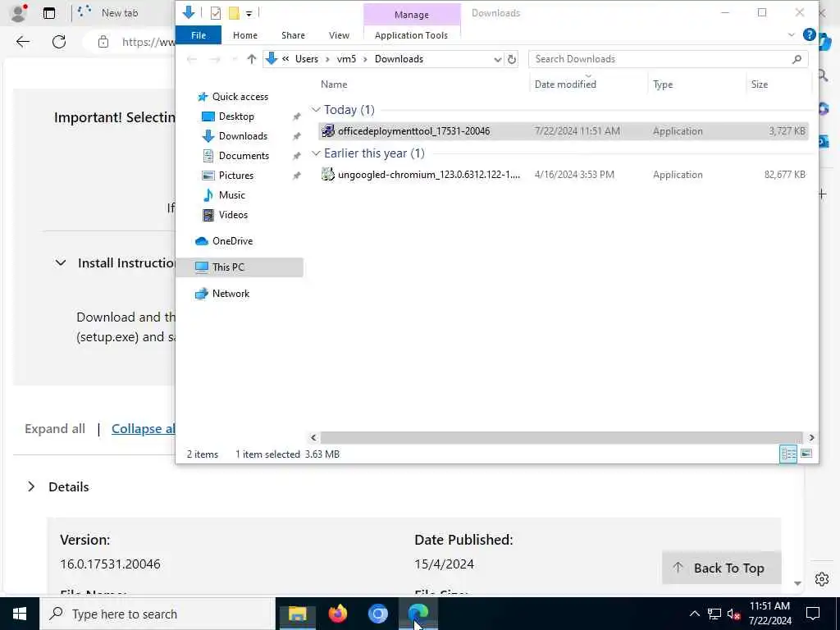Select the ungoogled-chromium installer file
Image resolution: width=840 pixels, height=630 pixels.
[564, 175]
